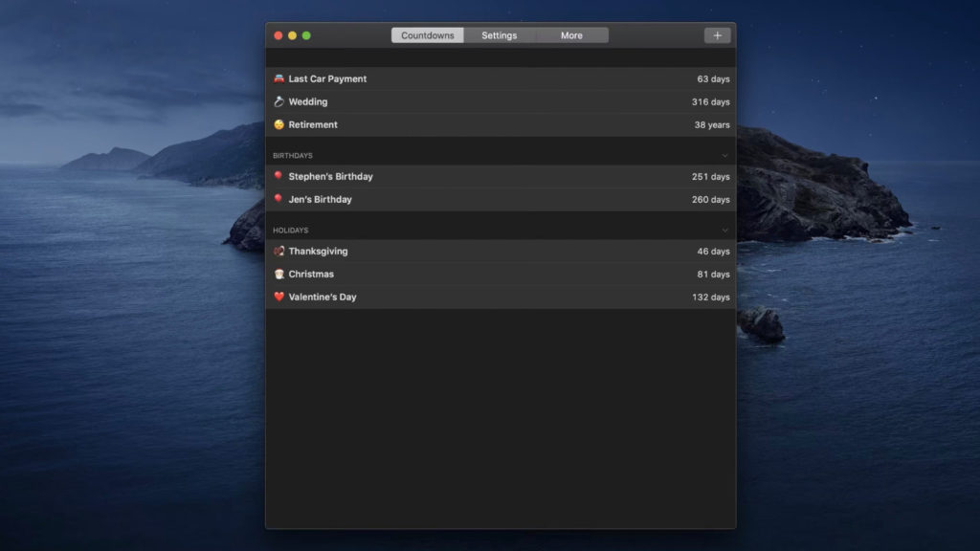Image resolution: width=980 pixels, height=551 pixels.
Task: Click the balloon icon for Jen's Birthday
Action: point(278,199)
